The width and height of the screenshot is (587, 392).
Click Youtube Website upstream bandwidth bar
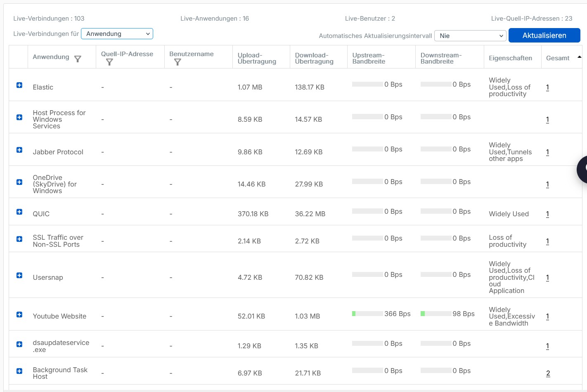pos(367,314)
